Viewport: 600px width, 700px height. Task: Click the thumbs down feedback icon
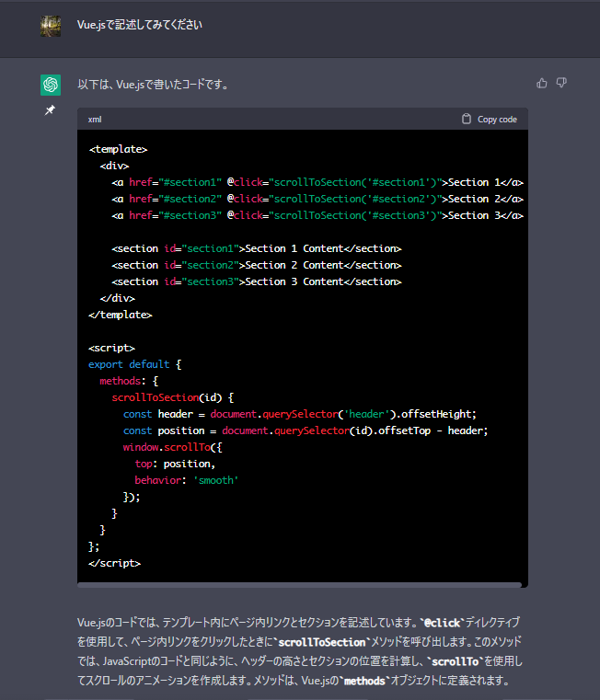[x=561, y=83]
